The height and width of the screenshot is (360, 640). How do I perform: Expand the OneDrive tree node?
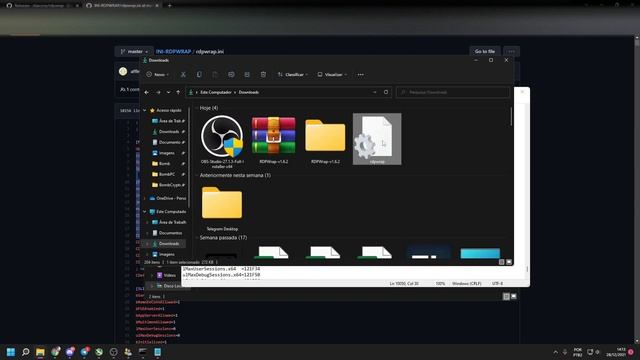(x=144, y=198)
